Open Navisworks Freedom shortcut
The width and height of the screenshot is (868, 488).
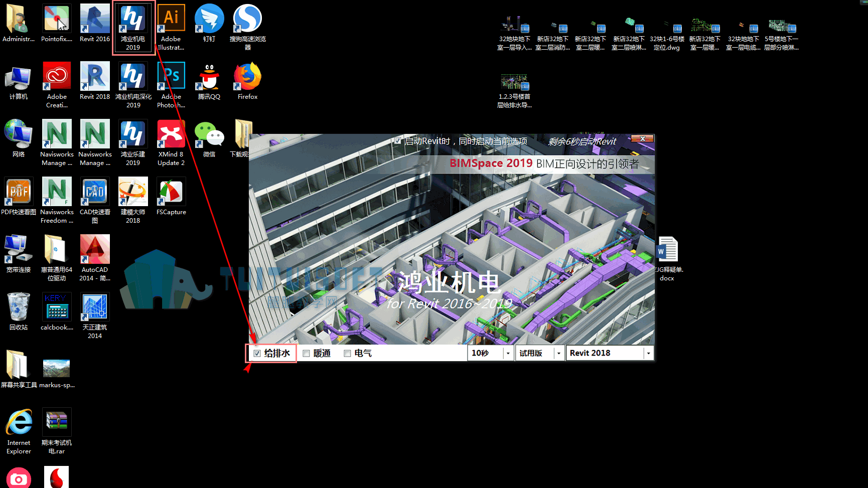57,200
